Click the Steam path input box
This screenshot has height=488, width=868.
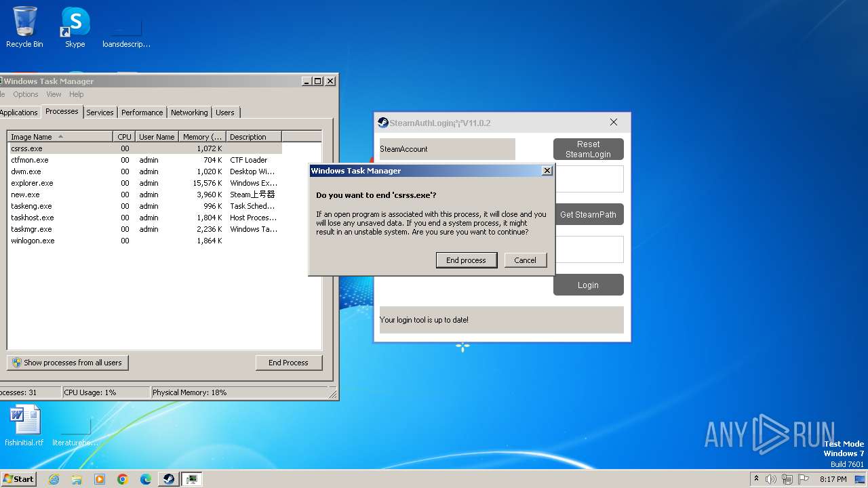(x=589, y=249)
